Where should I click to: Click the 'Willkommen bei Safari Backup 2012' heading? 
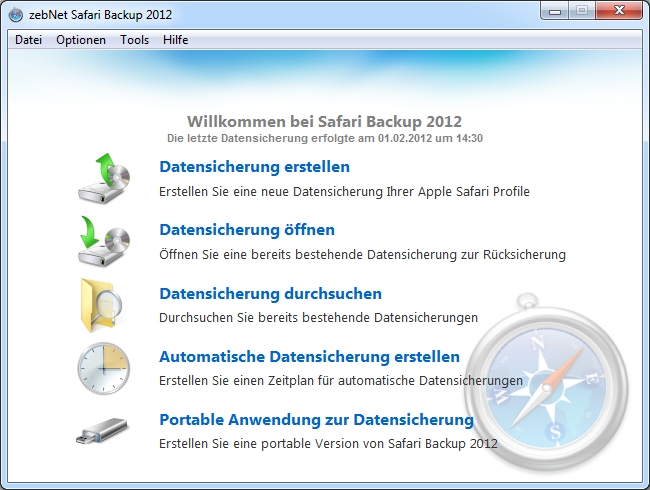pos(324,121)
